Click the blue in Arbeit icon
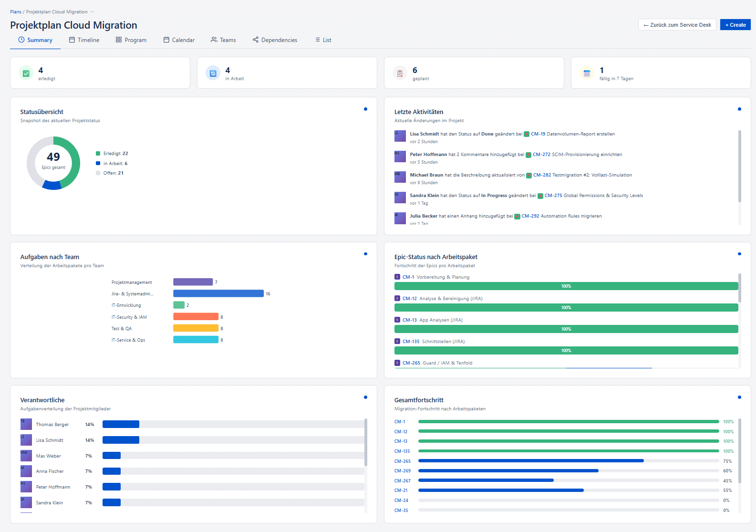 [x=213, y=73]
